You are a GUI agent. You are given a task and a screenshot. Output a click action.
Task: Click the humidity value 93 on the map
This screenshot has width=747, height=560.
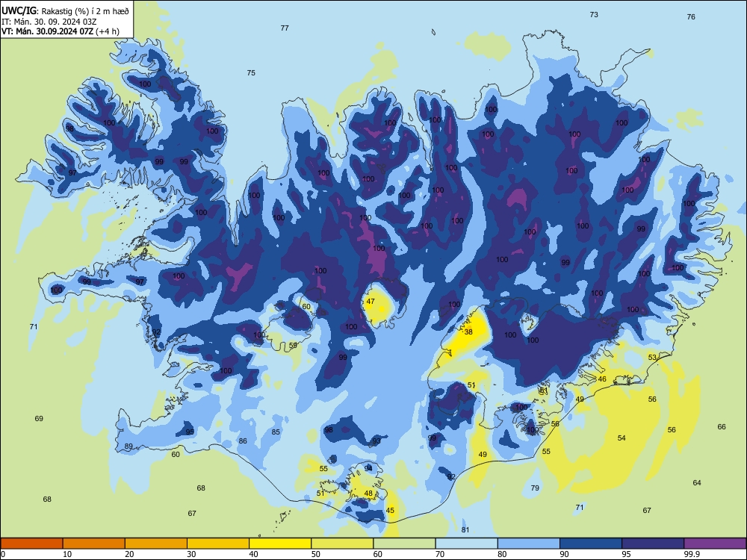(376, 441)
